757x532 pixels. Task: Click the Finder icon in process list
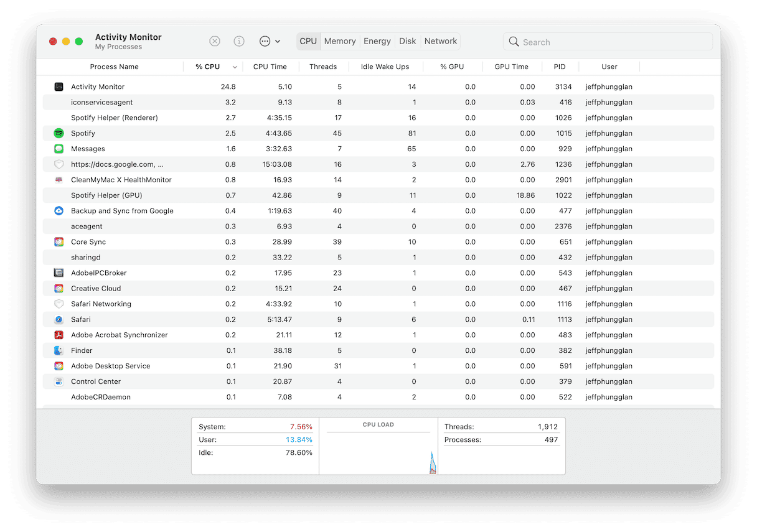click(59, 350)
